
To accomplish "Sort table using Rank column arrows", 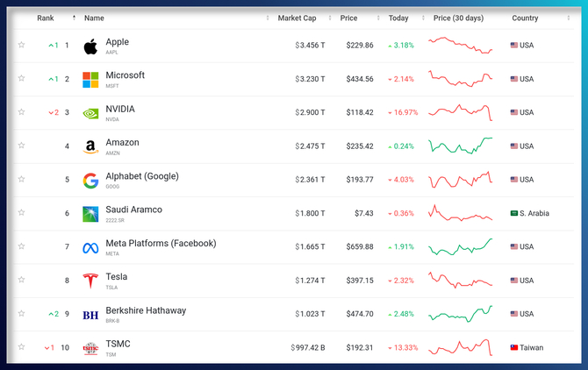I will coord(74,18).
